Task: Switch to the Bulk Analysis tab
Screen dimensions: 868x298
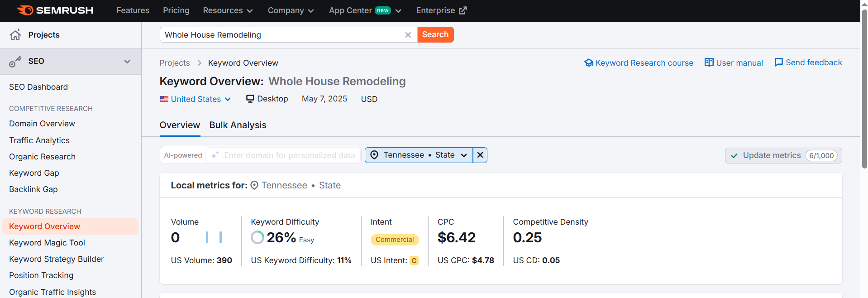Action: tap(238, 125)
